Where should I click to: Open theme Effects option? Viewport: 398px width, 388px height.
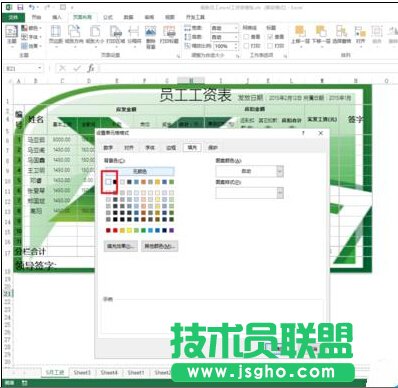(x=31, y=46)
